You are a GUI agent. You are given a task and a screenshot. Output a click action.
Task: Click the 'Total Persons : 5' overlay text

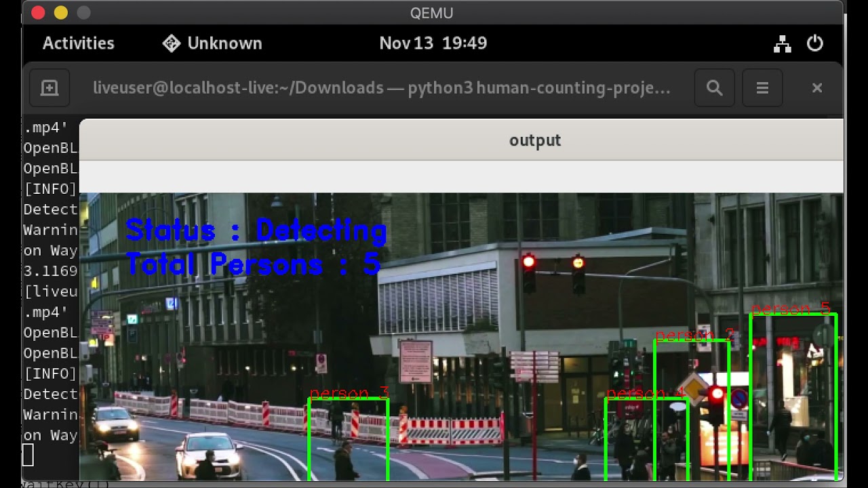(x=253, y=264)
